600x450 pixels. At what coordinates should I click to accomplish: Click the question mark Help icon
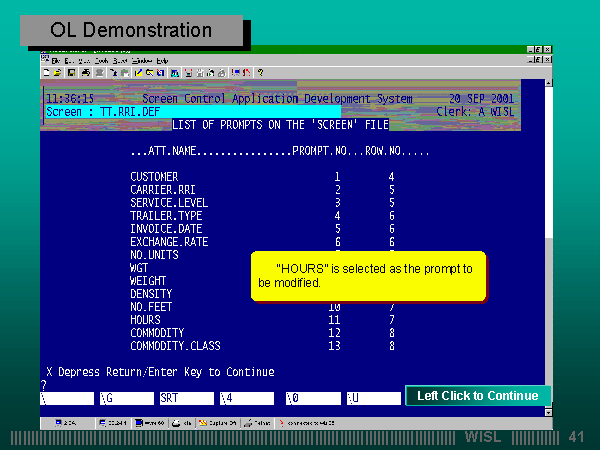point(260,72)
